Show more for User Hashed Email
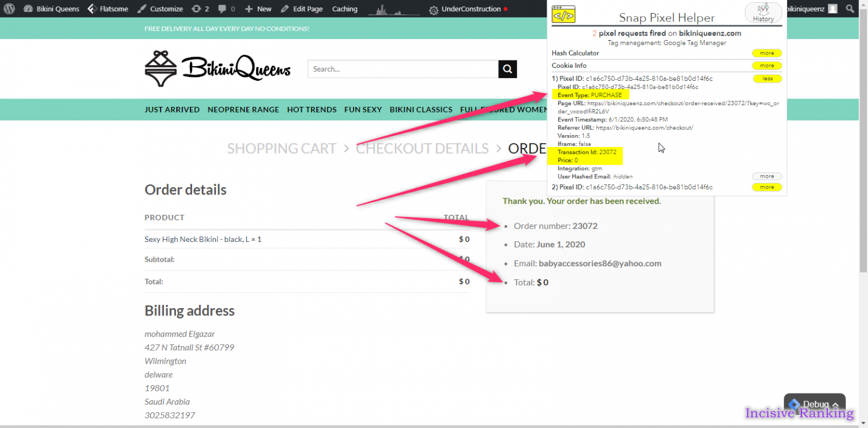868x428 pixels. click(767, 176)
